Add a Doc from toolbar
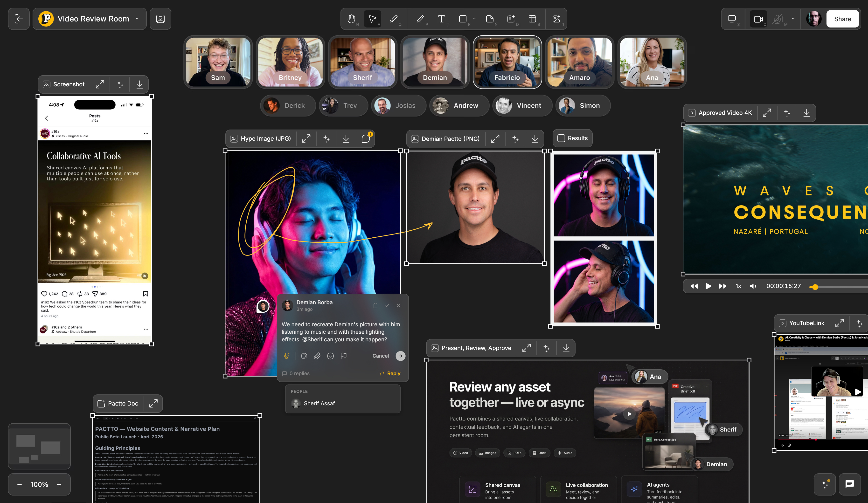Image resolution: width=868 pixels, height=503 pixels. [x=511, y=19]
